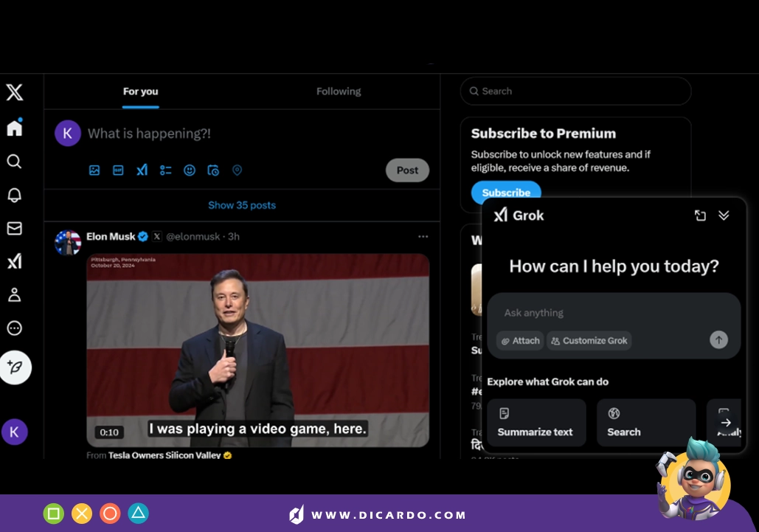The width and height of the screenshot is (759, 532).
Task: Click the X affiliation badge beside Elon Musk
Action: pyautogui.click(x=157, y=237)
